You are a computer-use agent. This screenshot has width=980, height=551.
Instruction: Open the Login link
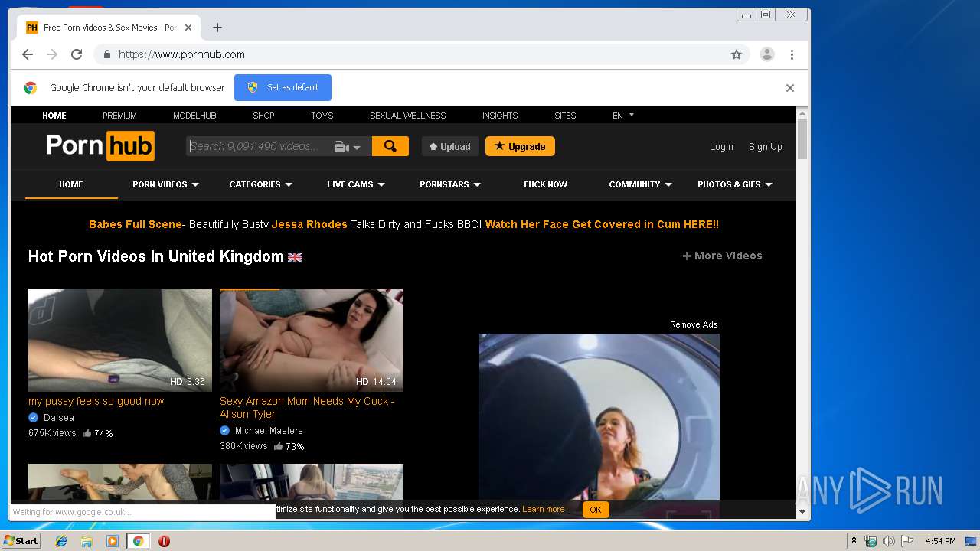[721, 147]
